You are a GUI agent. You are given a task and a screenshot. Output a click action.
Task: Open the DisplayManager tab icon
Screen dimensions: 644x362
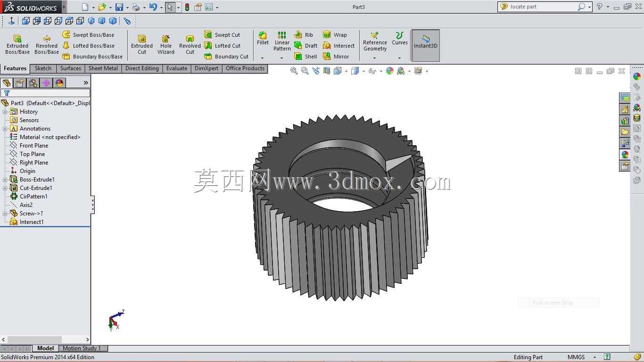tap(59, 83)
